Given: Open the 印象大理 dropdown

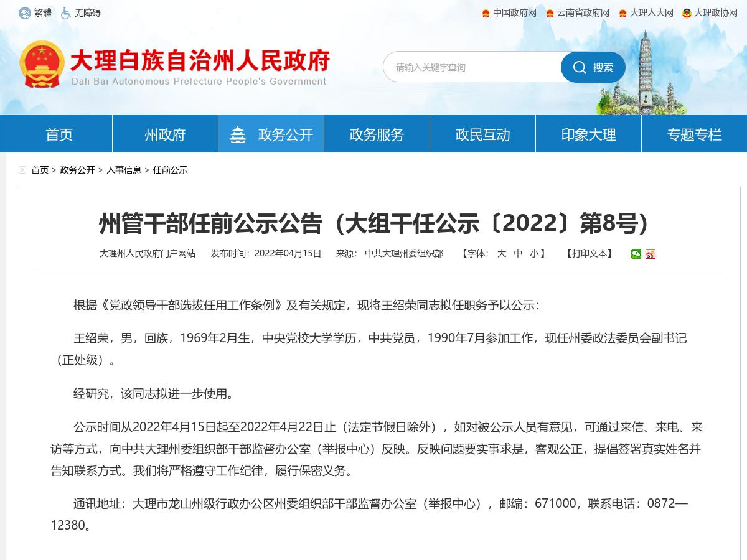Looking at the screenshot, I should [x=588, y=133].
